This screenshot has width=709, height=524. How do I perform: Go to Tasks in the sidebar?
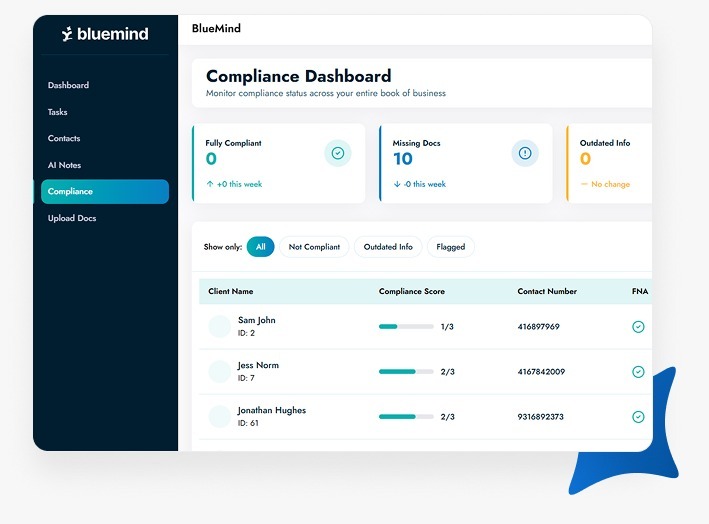57,112
